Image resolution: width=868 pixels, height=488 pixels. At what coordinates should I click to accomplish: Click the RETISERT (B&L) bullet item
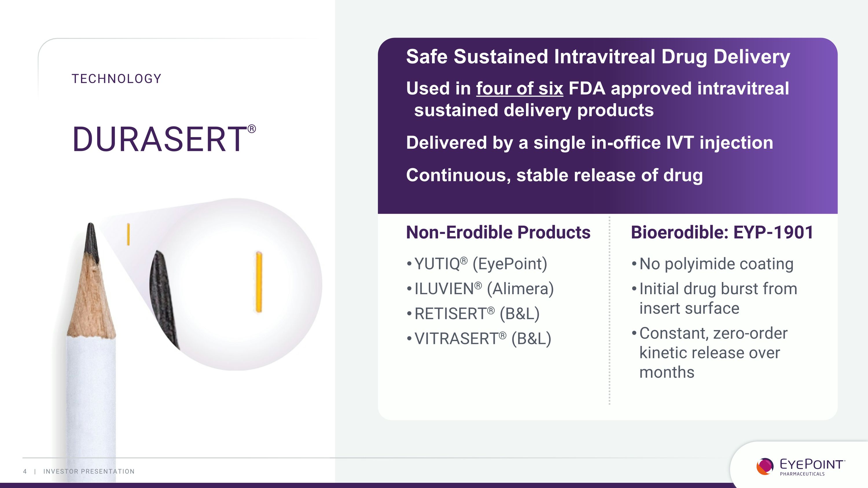click(x=473, y=314)
